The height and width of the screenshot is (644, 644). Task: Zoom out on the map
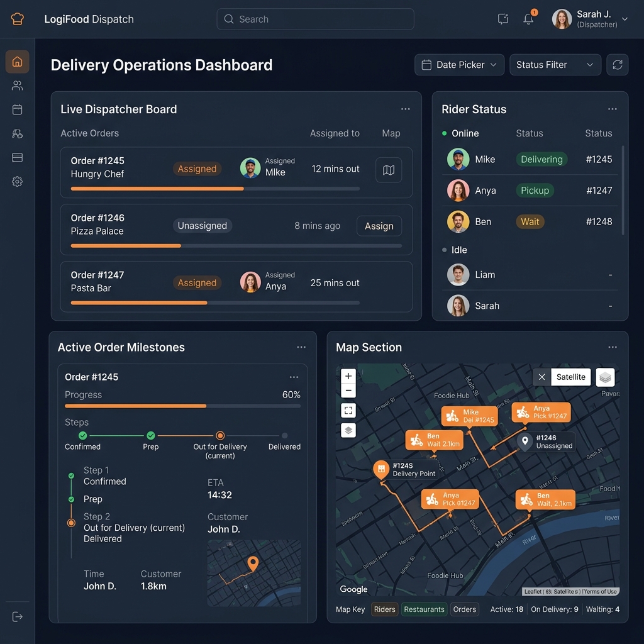(x=348, y=390)
